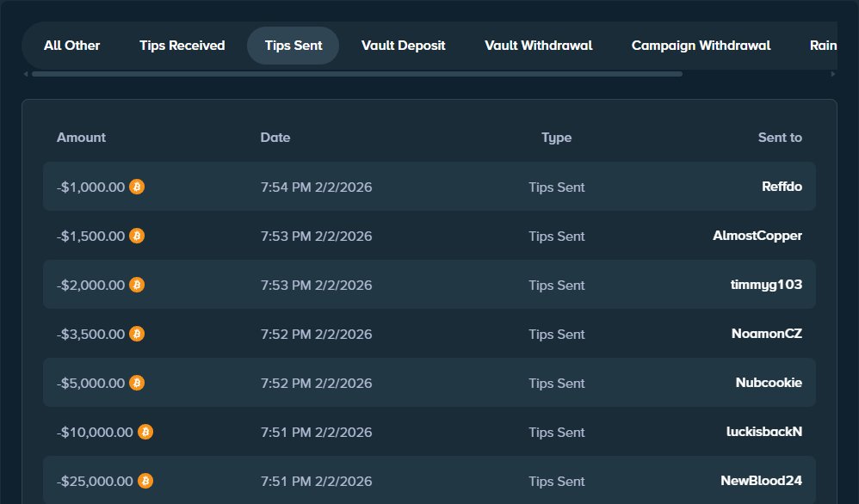Viewport: 859px width, 504px height.
Task: Click Tips Sent type in NoamonCZ row
Action: click(x=557, y=335)
